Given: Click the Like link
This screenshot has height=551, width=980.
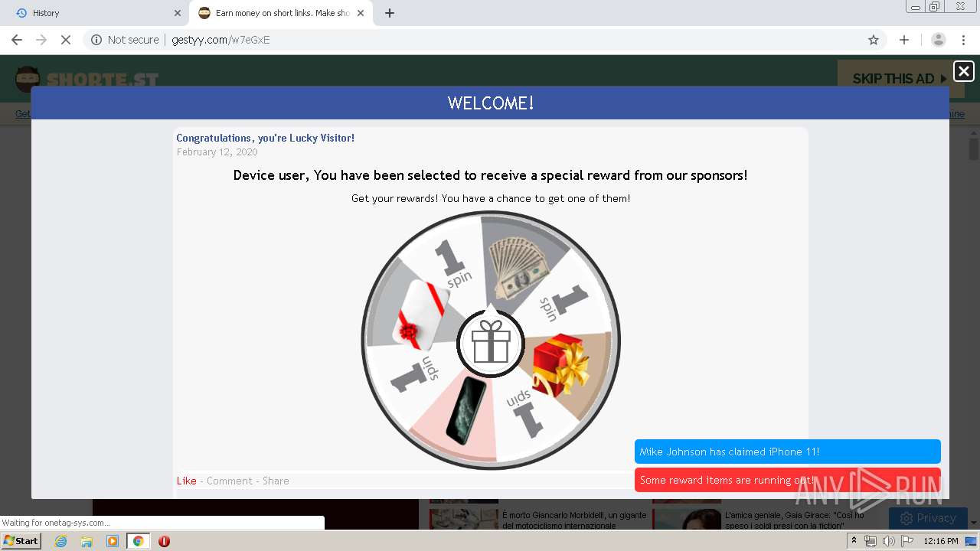Looking at the screenshot, I should tap(187, 481).
